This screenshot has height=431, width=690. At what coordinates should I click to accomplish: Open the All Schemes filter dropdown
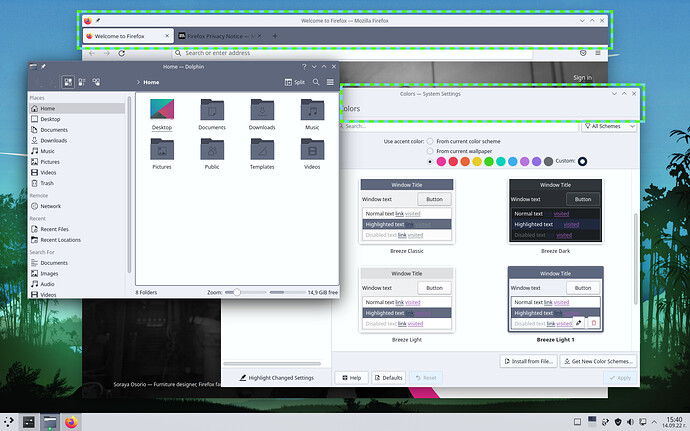pyautogui.click(x=609, y=126)
